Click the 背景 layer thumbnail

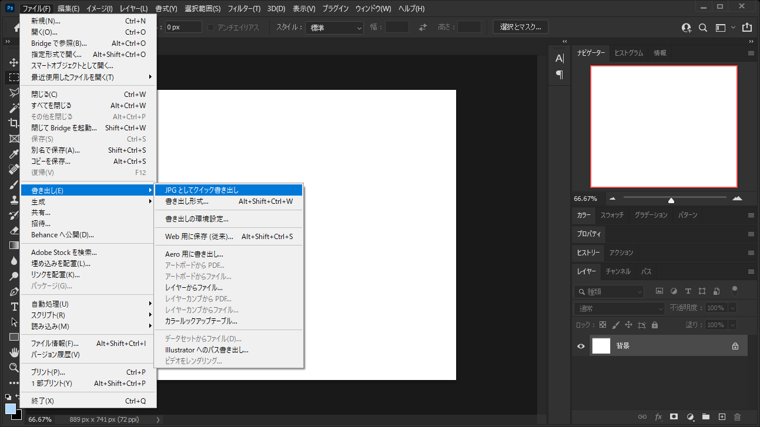601,346
